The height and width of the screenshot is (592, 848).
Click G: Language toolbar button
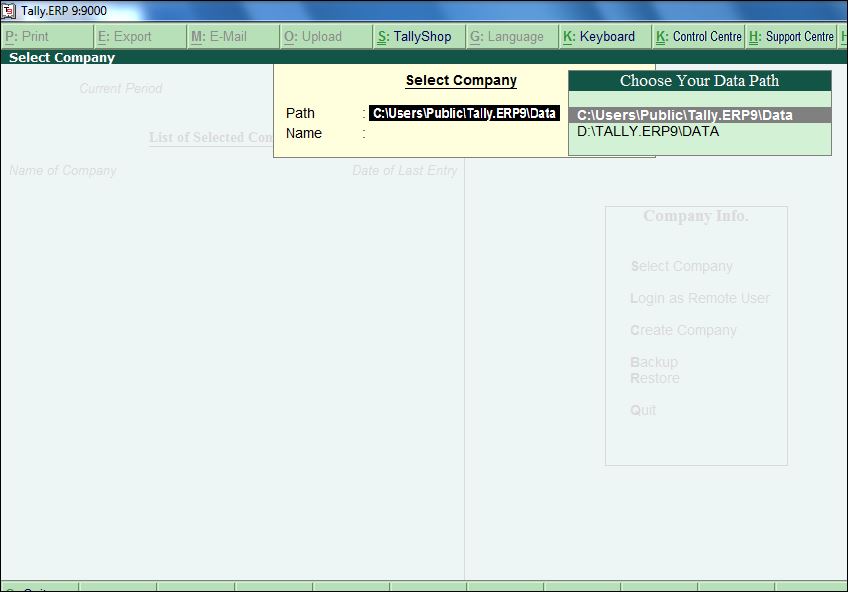click(512, 37)
